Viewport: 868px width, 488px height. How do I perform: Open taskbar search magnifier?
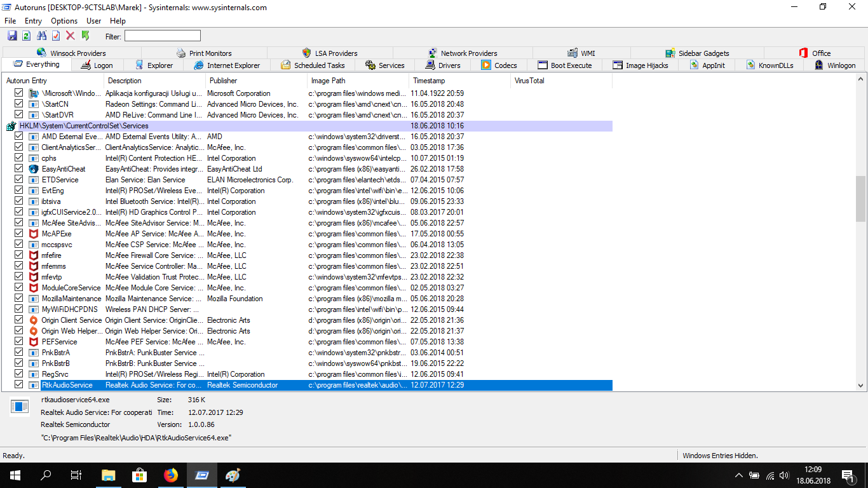point(46,475)
